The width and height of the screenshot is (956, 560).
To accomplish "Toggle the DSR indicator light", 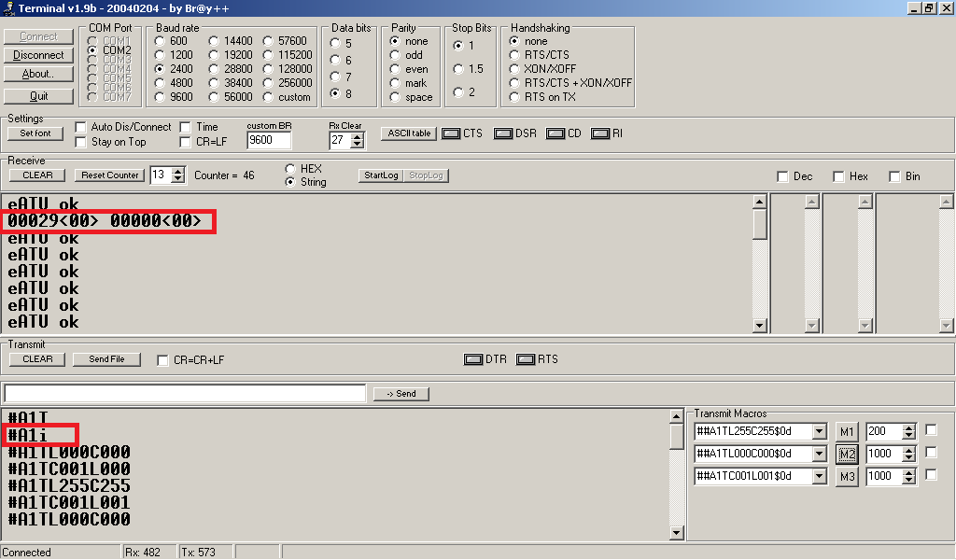I will pyautogui.click(x=503, y=133).
